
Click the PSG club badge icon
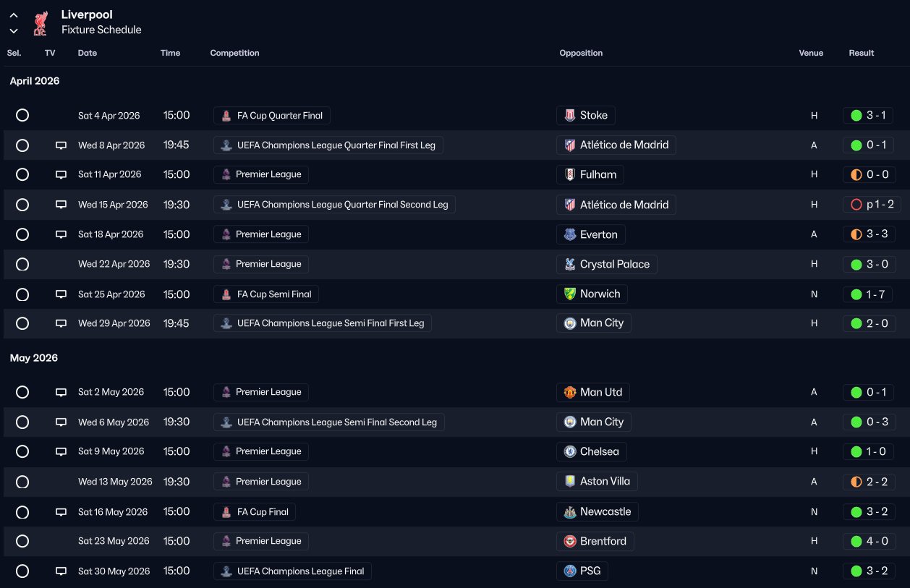click(570, 571)
